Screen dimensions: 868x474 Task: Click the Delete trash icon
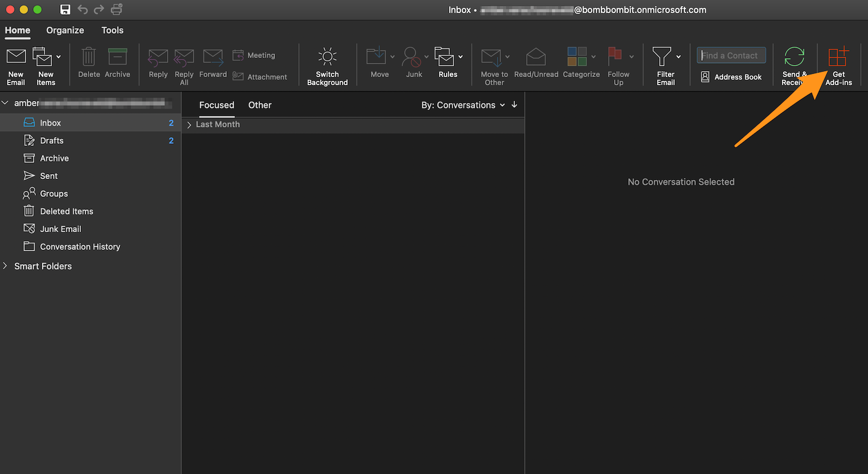(89, 56)
